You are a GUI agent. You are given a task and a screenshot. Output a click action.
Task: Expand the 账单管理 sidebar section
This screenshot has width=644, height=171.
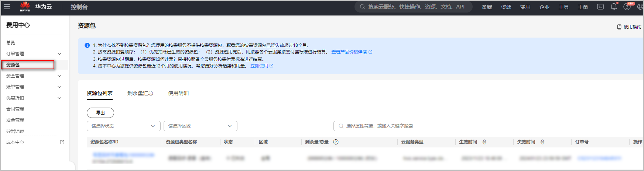pyautogui.click(x=59, y=87)
